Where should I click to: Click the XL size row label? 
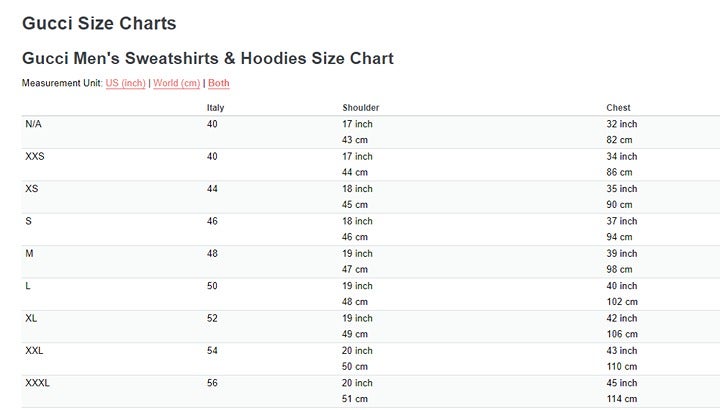point(31,318)
